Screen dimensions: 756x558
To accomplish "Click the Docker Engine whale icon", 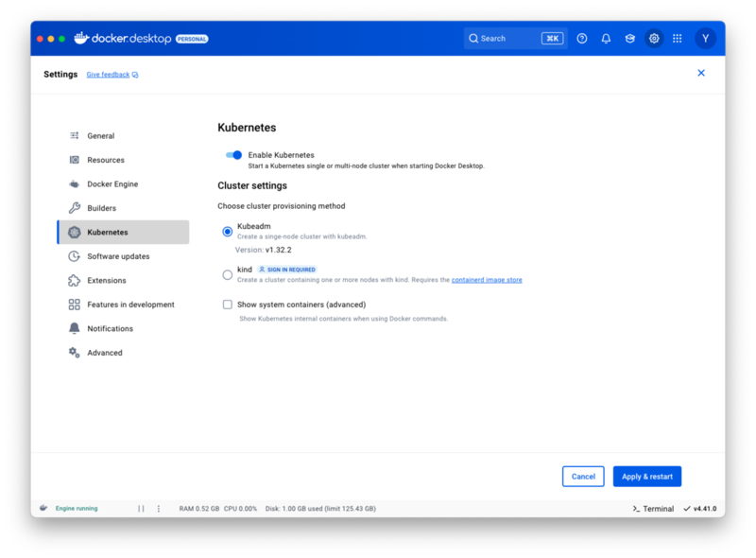I will coord(75,183).
